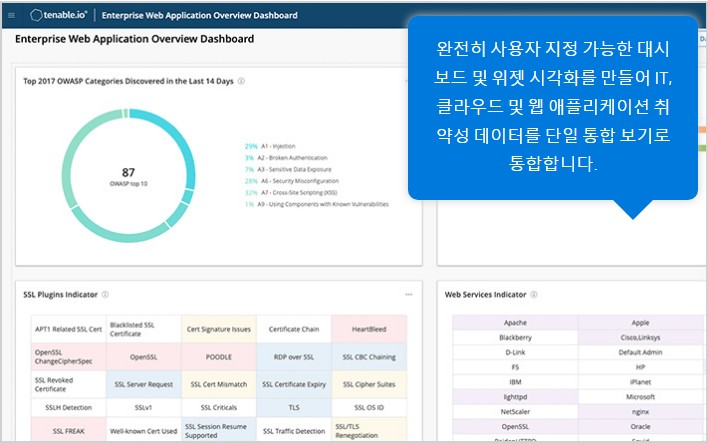The height and width of the screenshot is (443, 708).
Task: Click info icon beside OWASP Categories title
Action: pyautogui.click(x=242, y=82)
